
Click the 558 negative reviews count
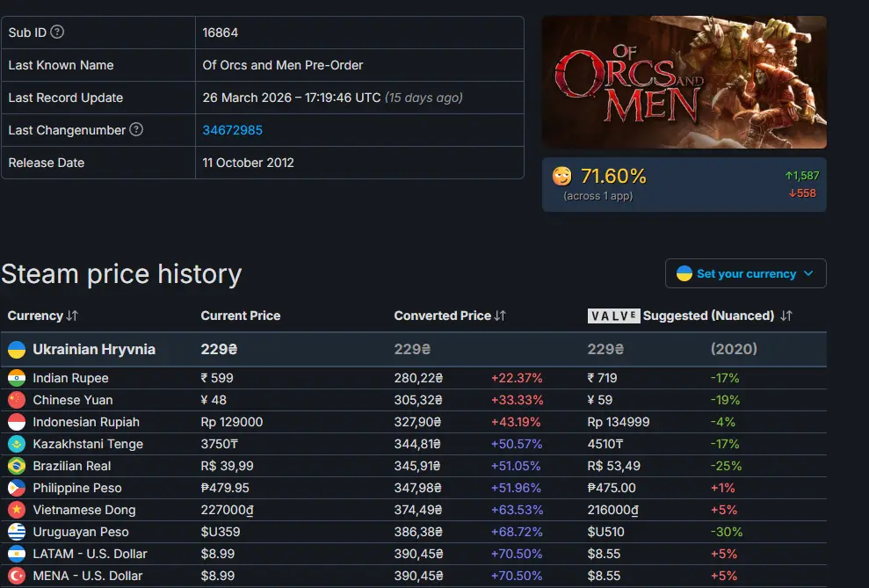coord(802,193)
